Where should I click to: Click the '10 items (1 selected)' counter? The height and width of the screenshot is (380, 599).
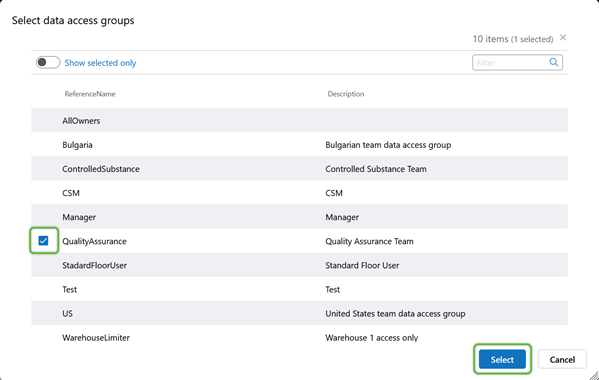point(513,39)
